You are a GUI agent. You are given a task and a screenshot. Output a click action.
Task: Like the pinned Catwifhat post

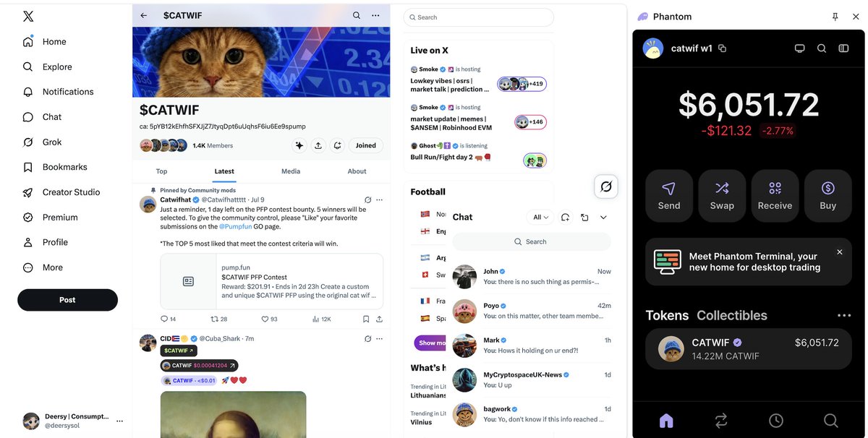click(x=269, y=319)
